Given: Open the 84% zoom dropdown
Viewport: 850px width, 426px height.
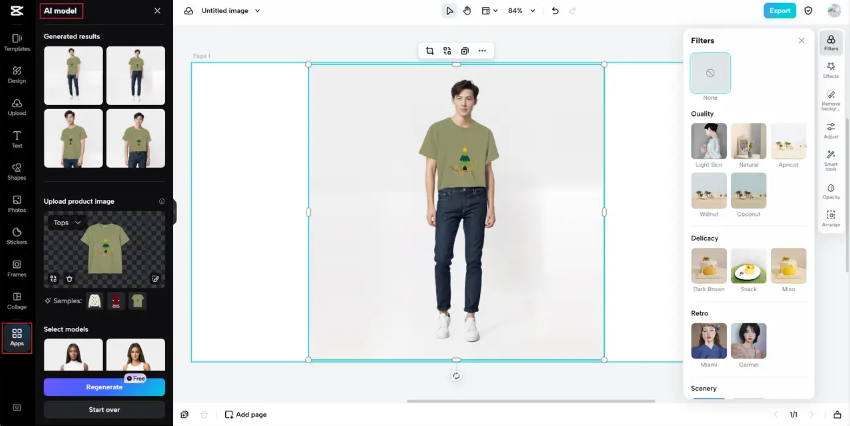Looking at the screenshot, I should [x=521, y=11].
